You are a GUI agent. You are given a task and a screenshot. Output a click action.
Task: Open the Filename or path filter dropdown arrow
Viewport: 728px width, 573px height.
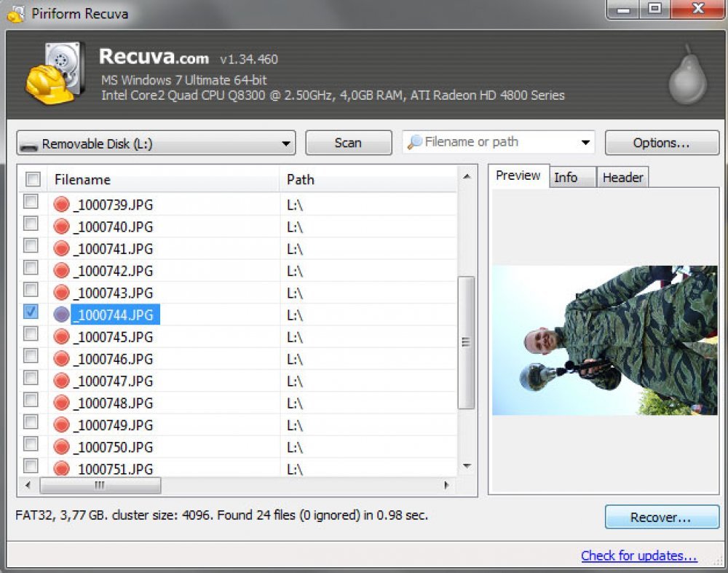point(586,142)
